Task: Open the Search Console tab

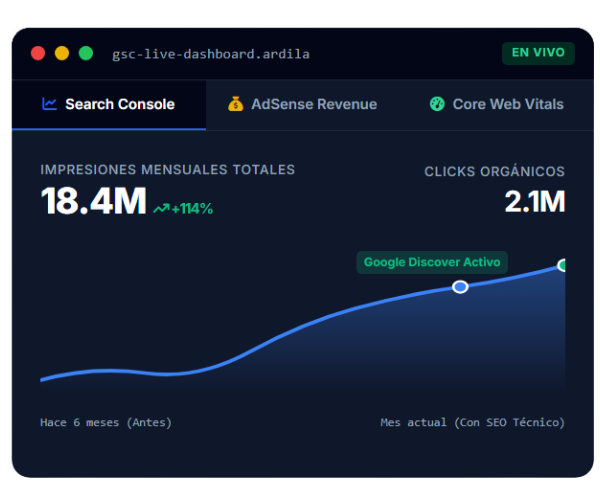Action: tap(109, 104)
